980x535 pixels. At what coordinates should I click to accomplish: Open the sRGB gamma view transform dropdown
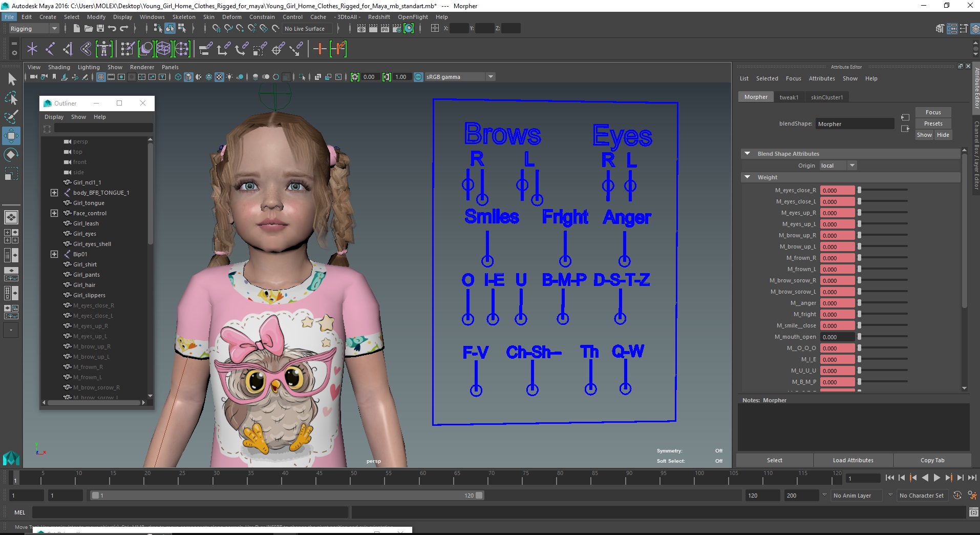click(x=460, y=77)
